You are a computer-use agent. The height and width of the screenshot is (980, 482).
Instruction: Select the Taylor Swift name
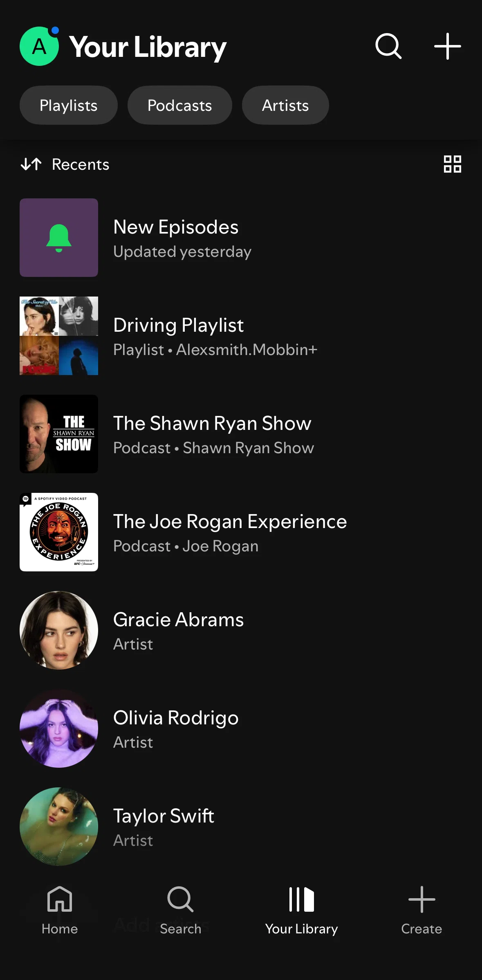(x=164, y=816)
